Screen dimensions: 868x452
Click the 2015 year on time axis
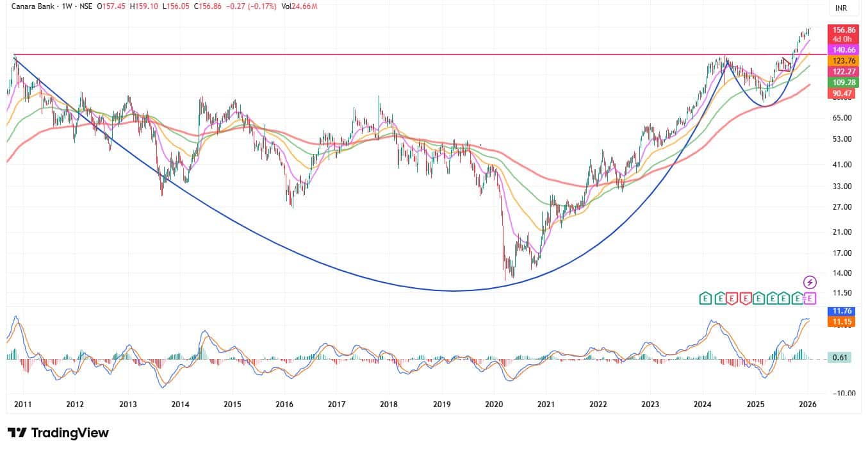coord(232,405)
